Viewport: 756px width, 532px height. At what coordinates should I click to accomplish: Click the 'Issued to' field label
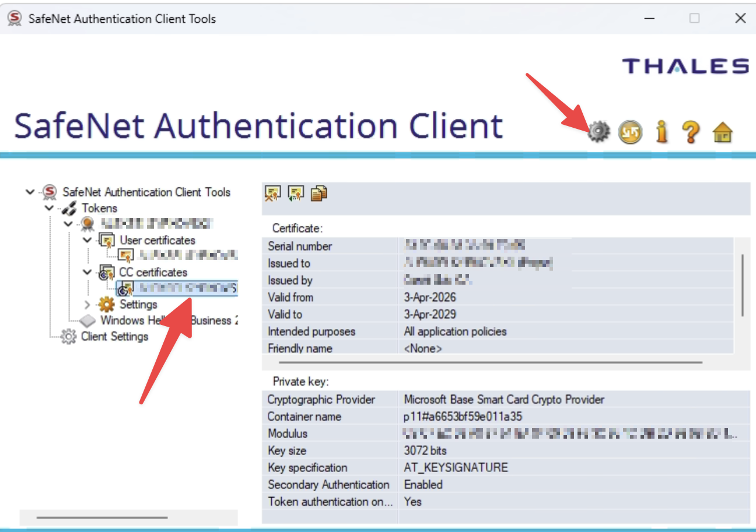pyautogui.click(x=289, y=263)
